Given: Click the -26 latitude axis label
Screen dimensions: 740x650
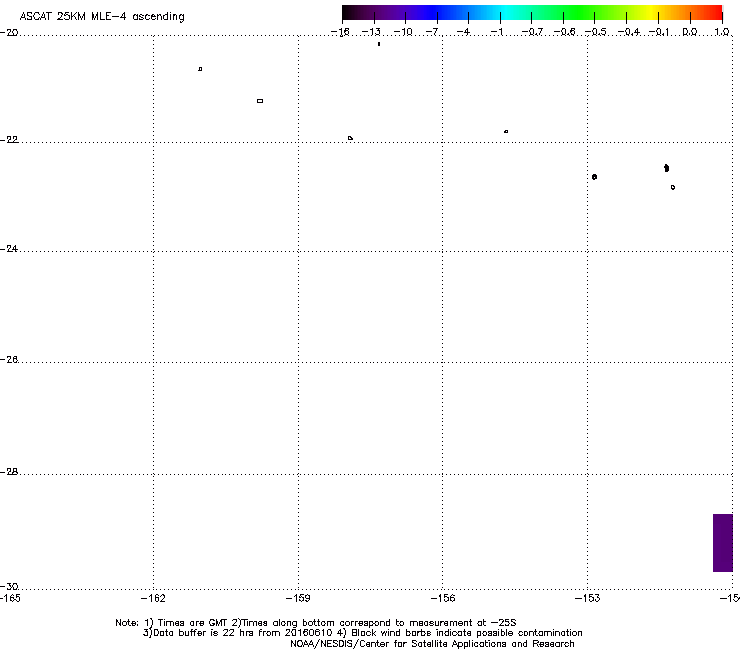Looking at the screenshot, I should coord(9,360).
